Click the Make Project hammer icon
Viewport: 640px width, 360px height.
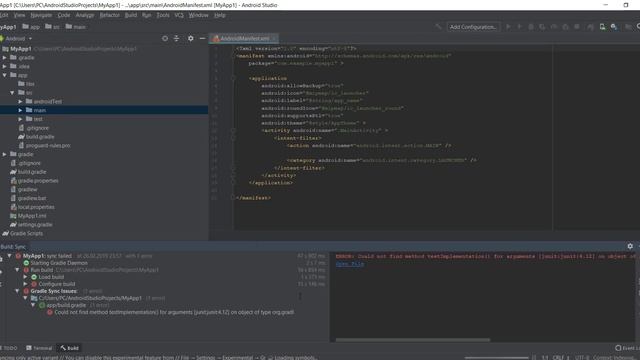[438, 27]
